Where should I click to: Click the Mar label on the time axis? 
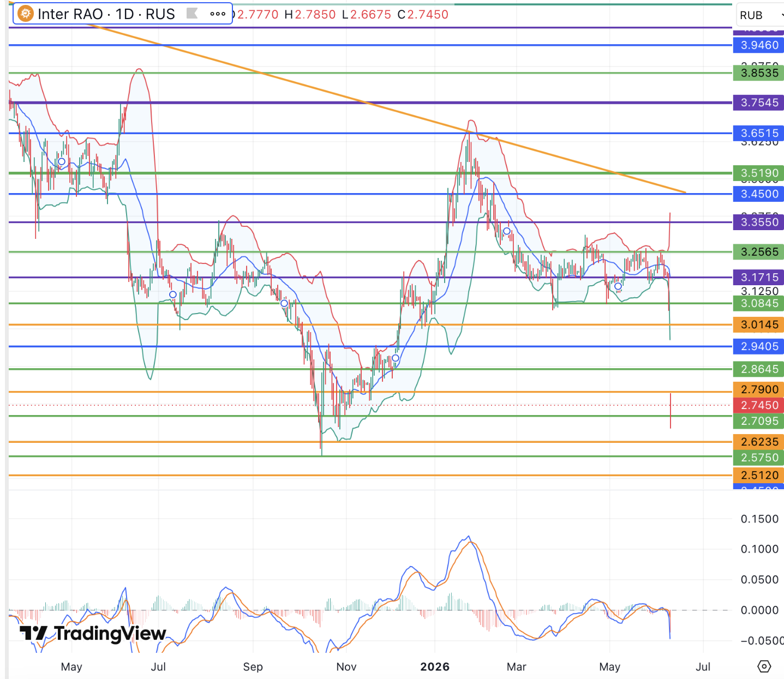(516, 667)
